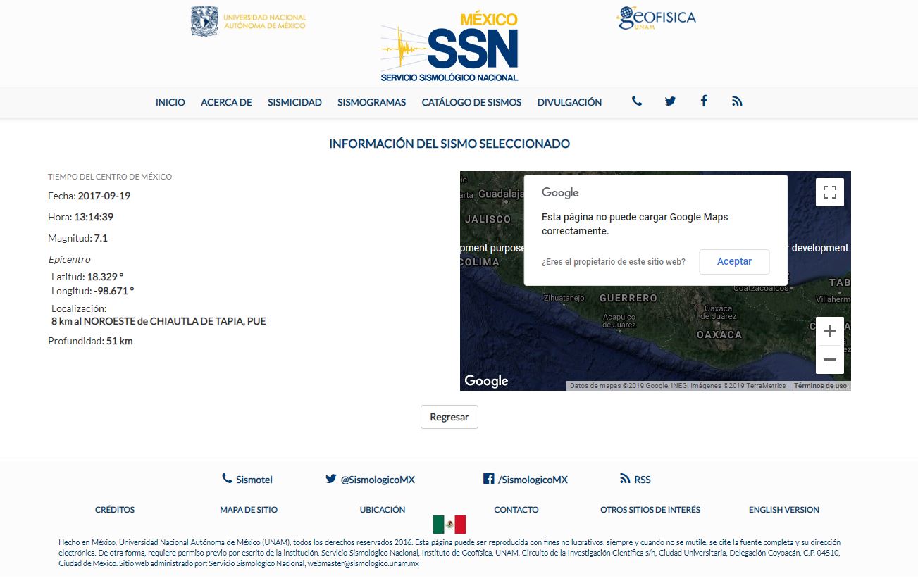This screenshot has height=588, width=918.
Task: Click the Geofísica UNAM logo
Action: [x=656, y=18]
